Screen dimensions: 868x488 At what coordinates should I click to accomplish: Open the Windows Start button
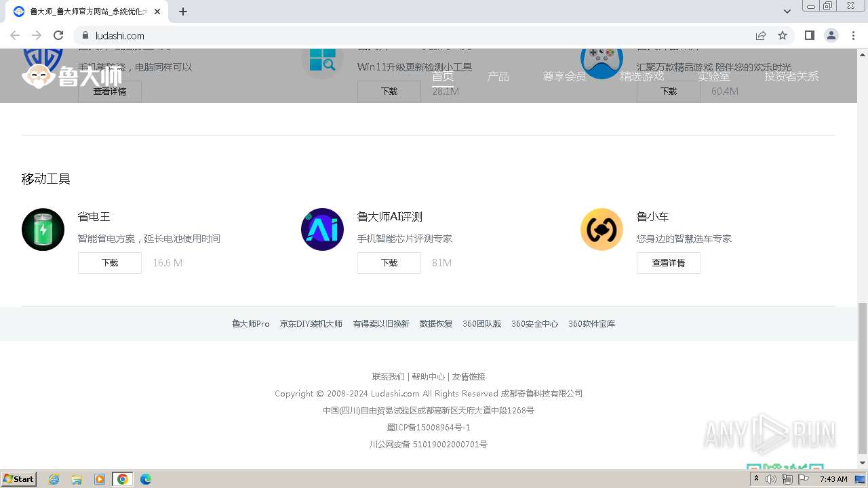(18, 479)
